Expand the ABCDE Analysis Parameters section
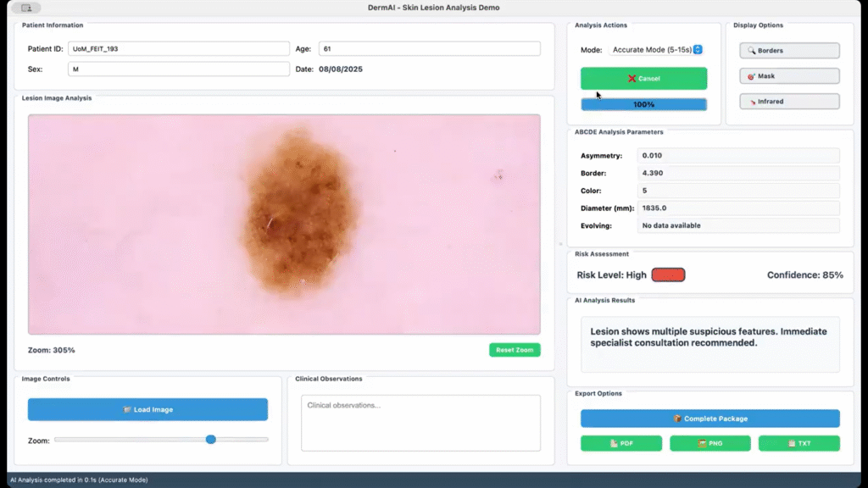The height and width of the screenshot is (488, 868). 619,132
